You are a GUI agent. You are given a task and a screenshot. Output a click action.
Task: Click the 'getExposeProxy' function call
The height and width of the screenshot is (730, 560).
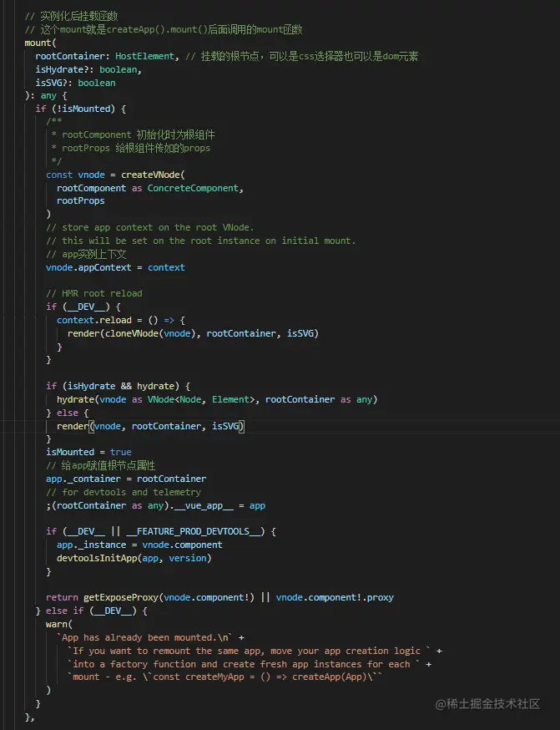(x=121, y=597)
